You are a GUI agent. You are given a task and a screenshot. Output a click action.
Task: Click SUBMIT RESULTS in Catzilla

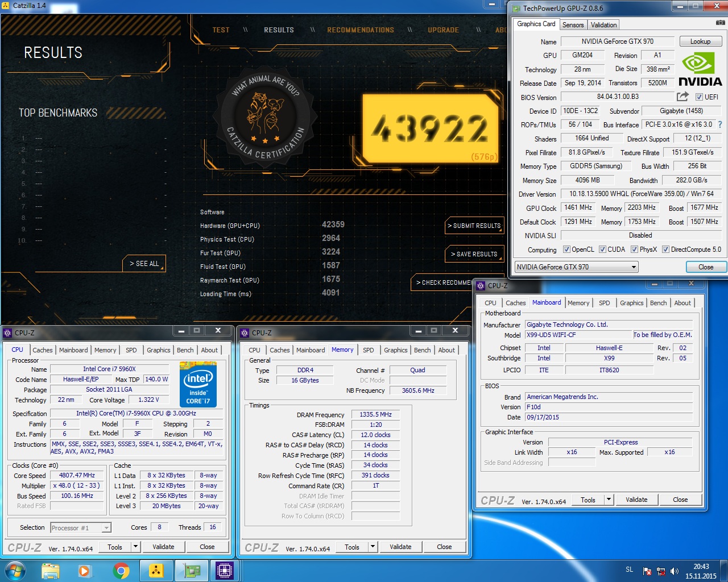475,226
